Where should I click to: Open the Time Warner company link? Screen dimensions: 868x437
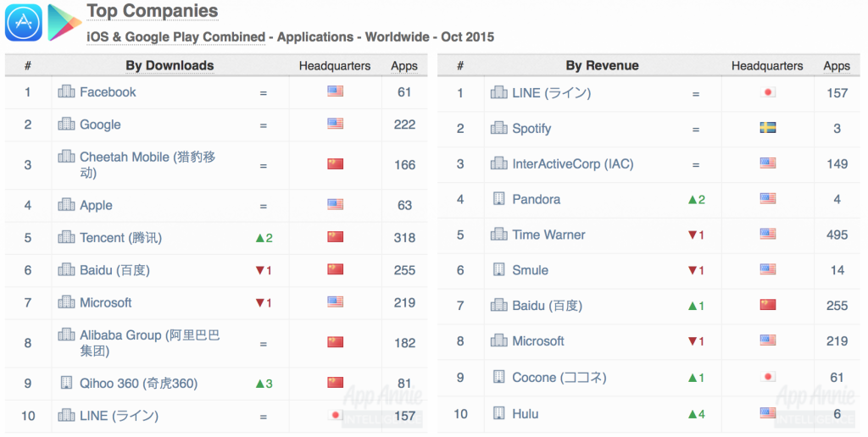[548, 235]
